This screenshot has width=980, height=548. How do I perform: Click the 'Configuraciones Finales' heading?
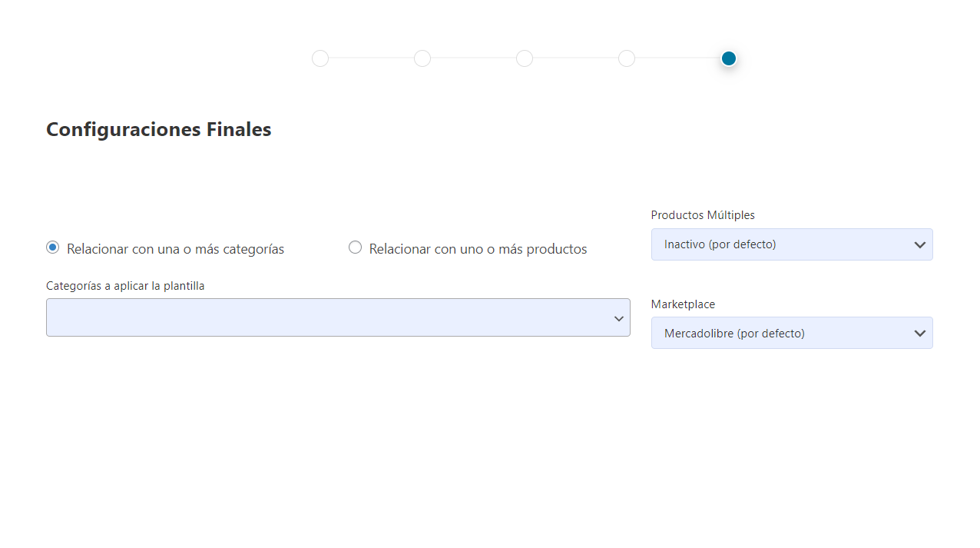pyautogui.click(x=159, y=129)
